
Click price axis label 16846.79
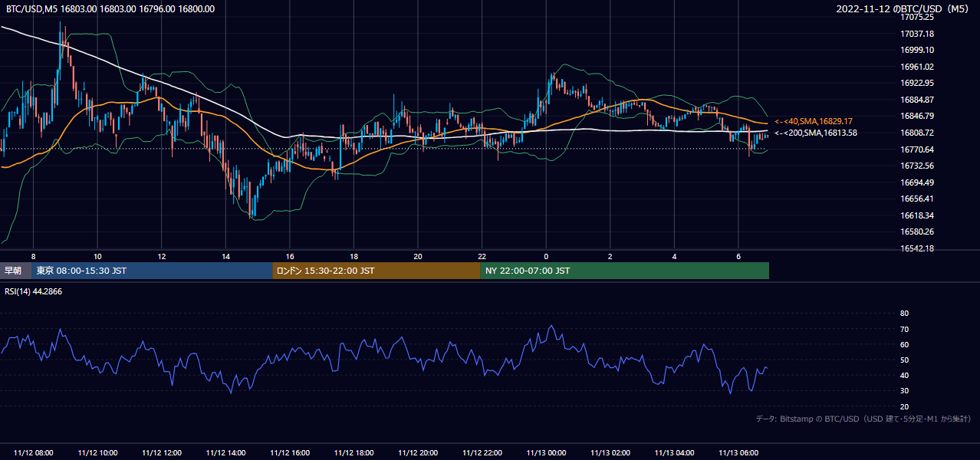(x=916, y=116)
